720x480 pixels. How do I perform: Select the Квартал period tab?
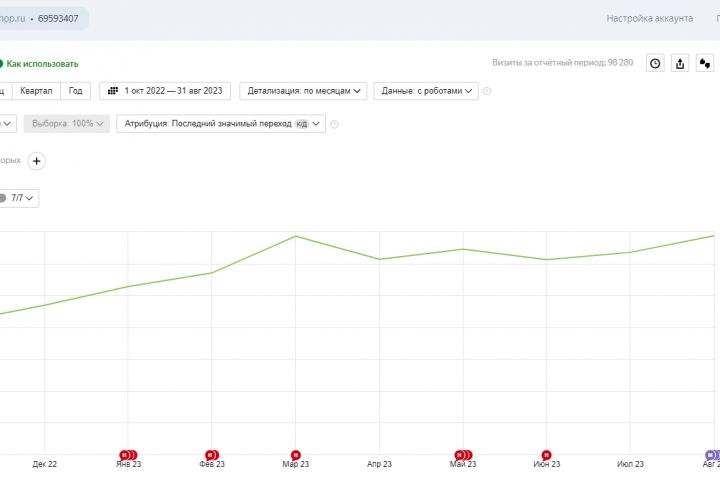pos(36,91)
